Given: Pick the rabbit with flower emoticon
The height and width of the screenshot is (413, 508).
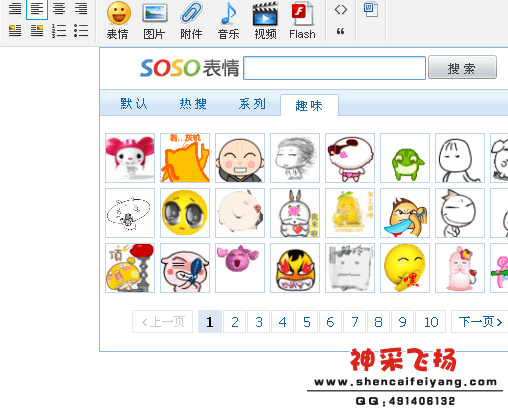Looking at the screenshot, I should [x=295, y=213].
